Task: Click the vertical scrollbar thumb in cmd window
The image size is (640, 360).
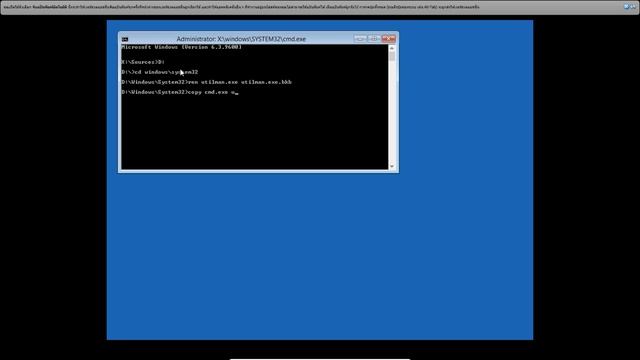Action: (x=392, y=56)
